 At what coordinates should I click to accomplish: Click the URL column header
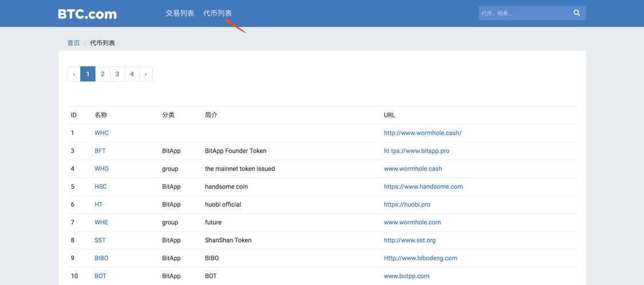point(389,115)
